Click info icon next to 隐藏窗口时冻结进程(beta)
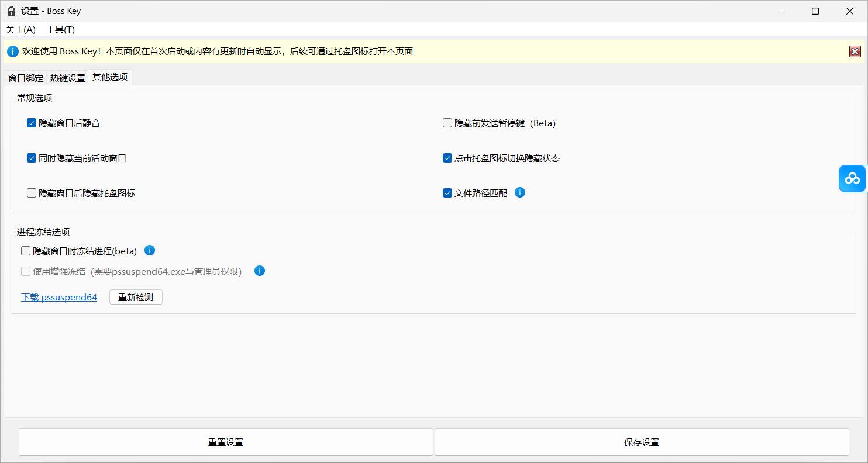The width and height of the screenshot is (868, 463). [x=150, y=251]
